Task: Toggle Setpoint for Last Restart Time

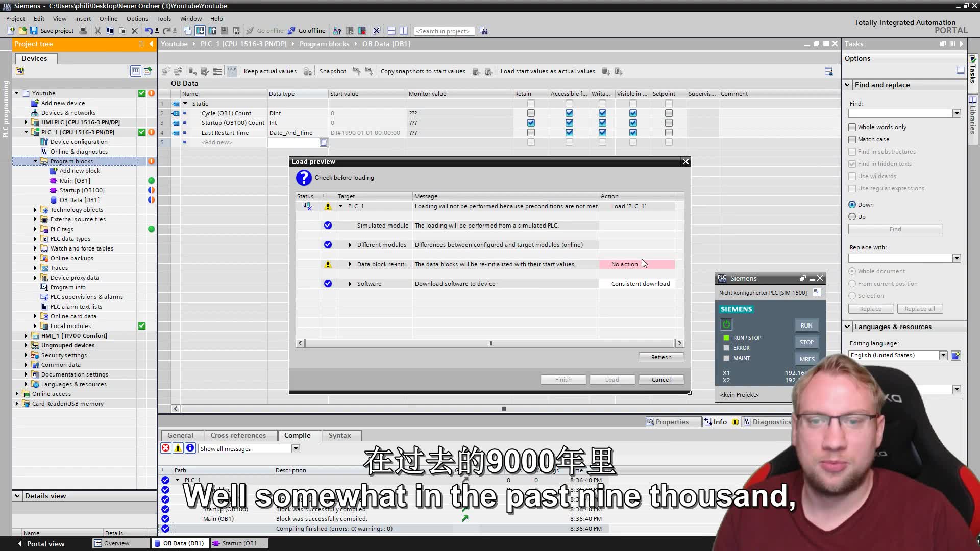Action: (669, 133)
